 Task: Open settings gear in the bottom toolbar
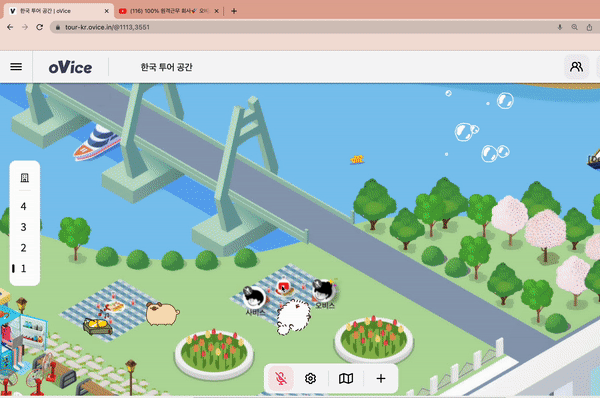point(310,378)
